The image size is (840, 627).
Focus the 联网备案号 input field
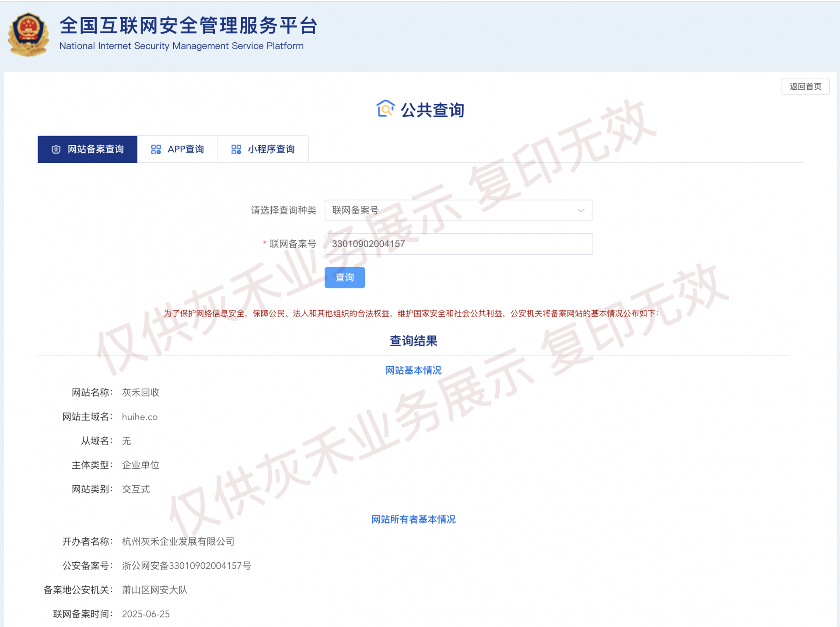pyautogui.click(x=458, y=244)
